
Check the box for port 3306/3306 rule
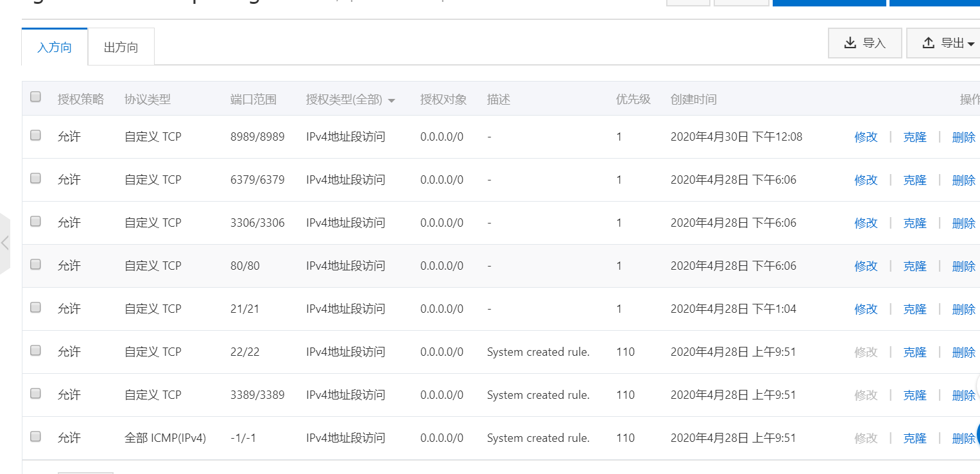tap(36, 221)
